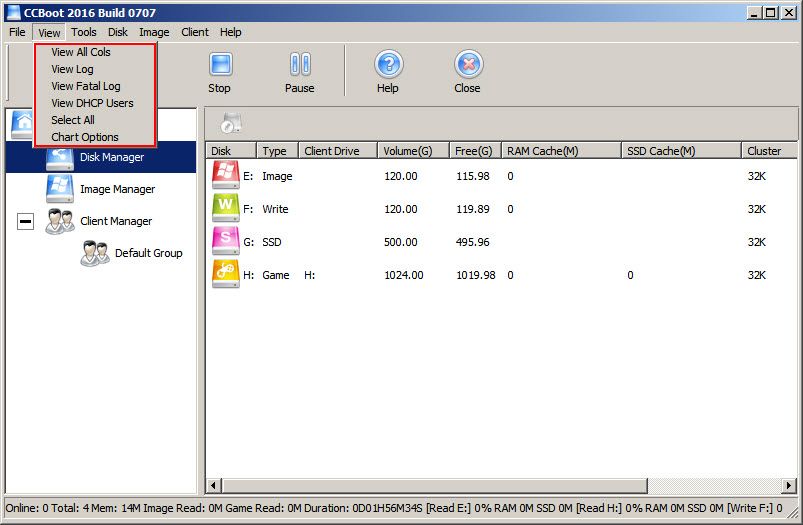
Task: Click the 495.96 free space cell
Action: click(x=472, y=242)
